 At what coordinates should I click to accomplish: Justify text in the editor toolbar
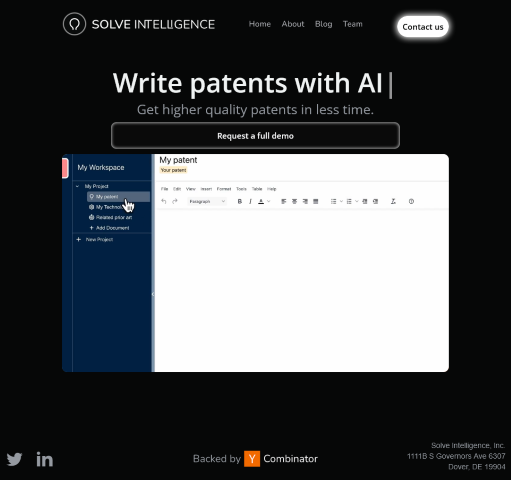click(316, 201)
